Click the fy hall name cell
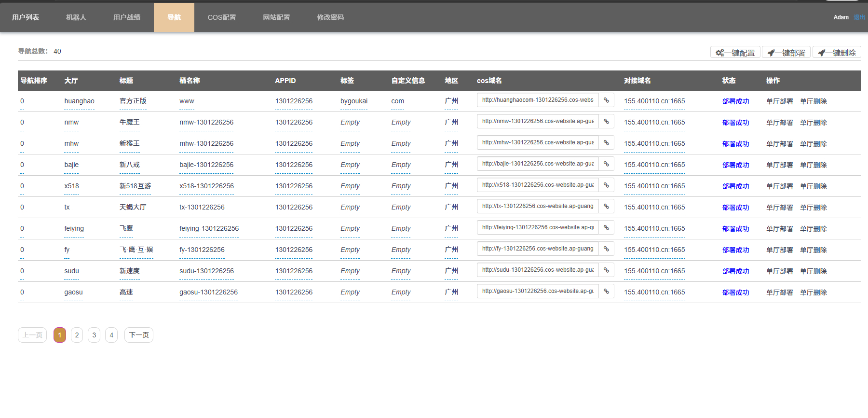 tap(67, 250)
